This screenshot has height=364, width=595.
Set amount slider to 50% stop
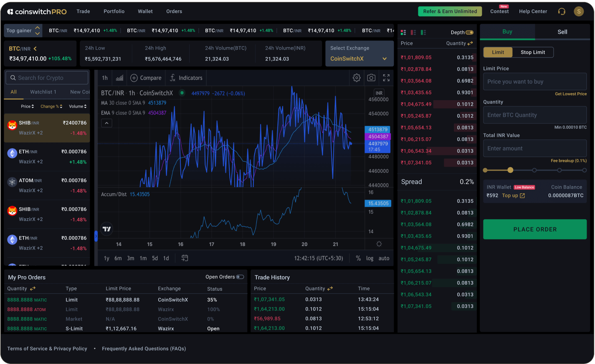[534, 170]
